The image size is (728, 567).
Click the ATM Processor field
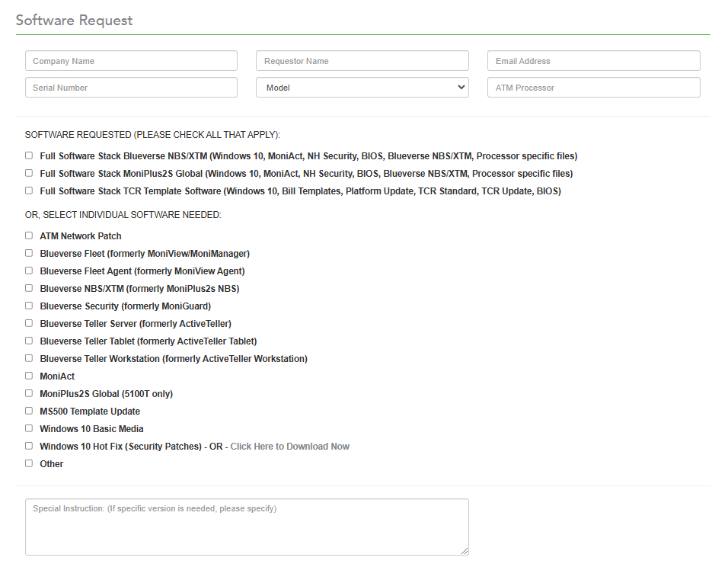pyautogui.click(x=593, y=88)
